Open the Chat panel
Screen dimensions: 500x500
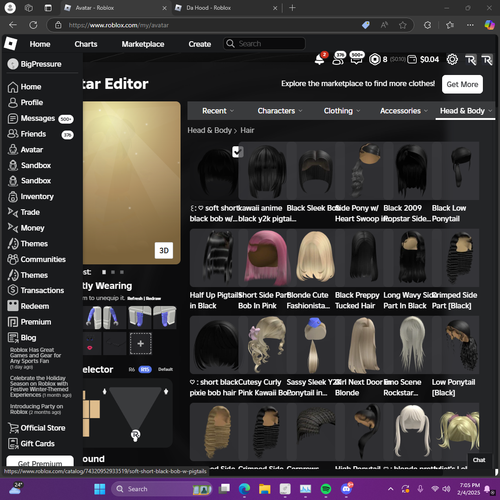(479, 460)
